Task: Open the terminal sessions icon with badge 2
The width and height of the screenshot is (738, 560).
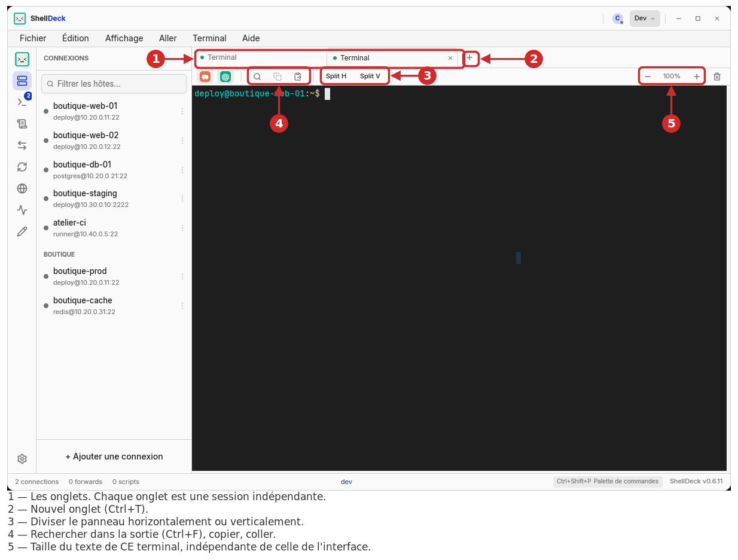Action: coord(22,102)
